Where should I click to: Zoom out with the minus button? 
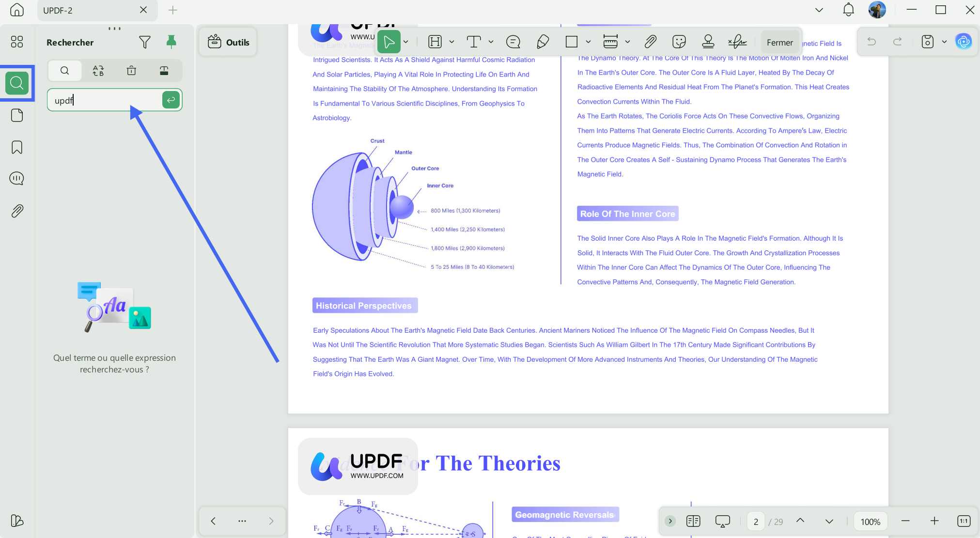(905, 521)
